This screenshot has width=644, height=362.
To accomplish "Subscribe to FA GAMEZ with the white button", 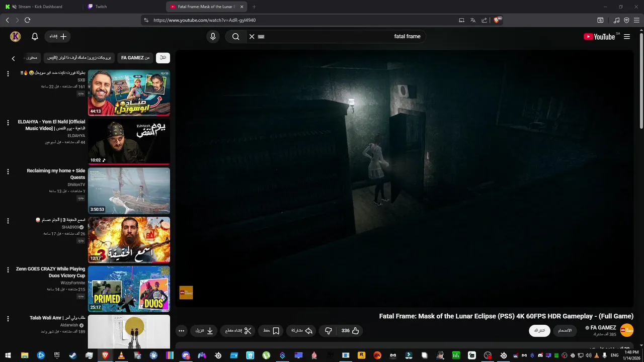I will [539, 330].
